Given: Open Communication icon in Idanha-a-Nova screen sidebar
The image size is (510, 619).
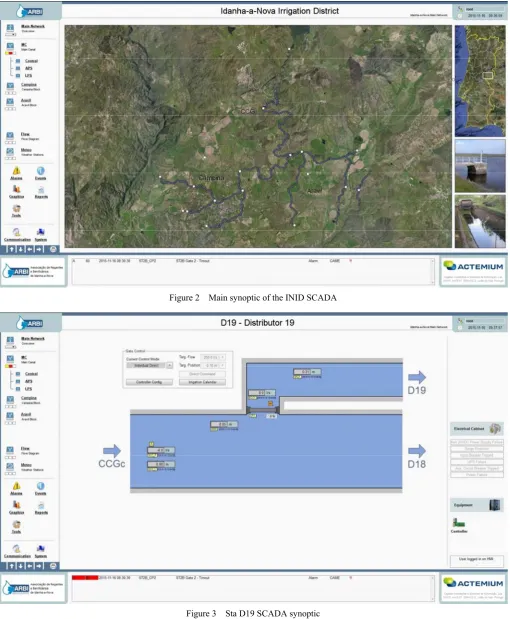Looking at the screenshot, I should [x=17, y=232].
